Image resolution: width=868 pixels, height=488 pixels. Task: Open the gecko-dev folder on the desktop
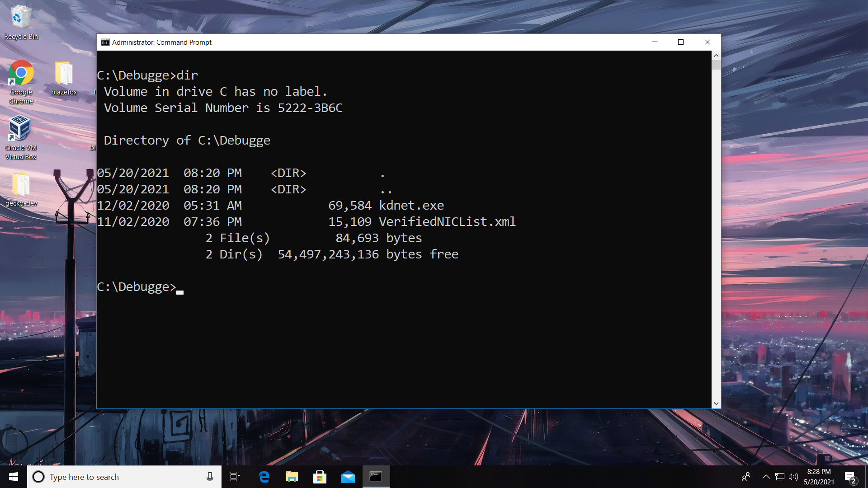tap(21, 190)
